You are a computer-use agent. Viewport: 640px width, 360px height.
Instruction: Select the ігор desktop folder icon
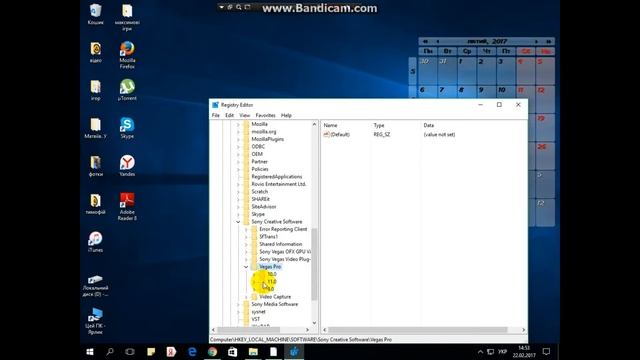[96, 90]
